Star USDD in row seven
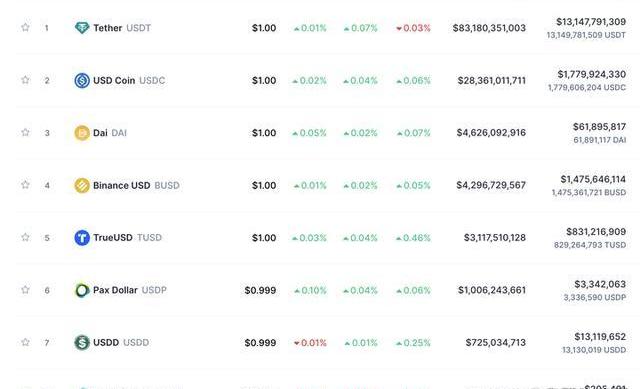Viewport: 640px width, 389px height. (25, 342)
